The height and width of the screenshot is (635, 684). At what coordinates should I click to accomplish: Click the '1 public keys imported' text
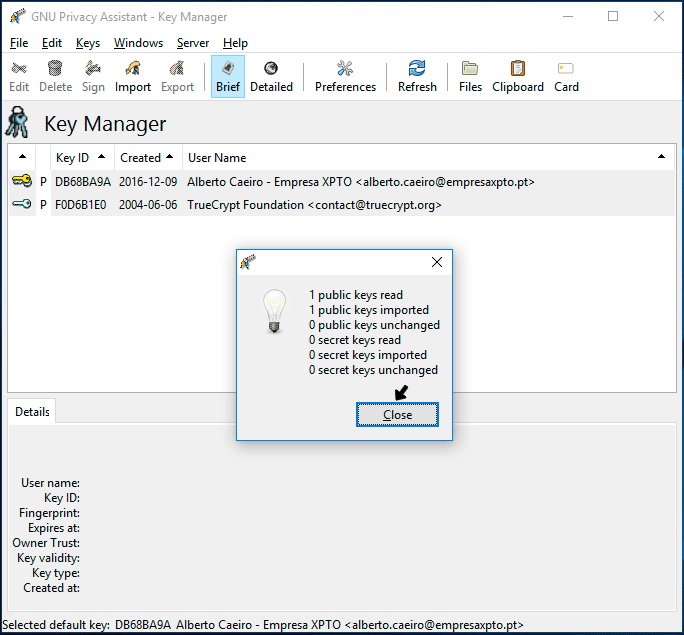click(x=369, y=310)
